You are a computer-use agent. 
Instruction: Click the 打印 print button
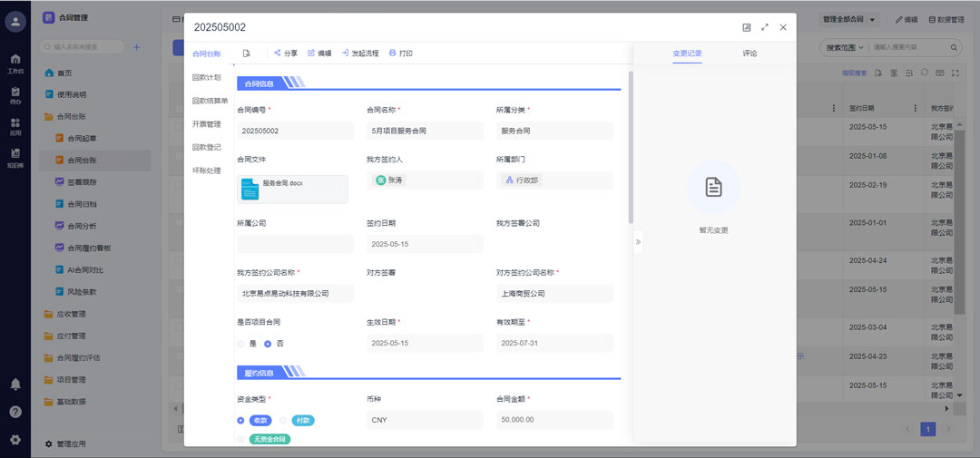pyautogui.click(x=400, y=54)
